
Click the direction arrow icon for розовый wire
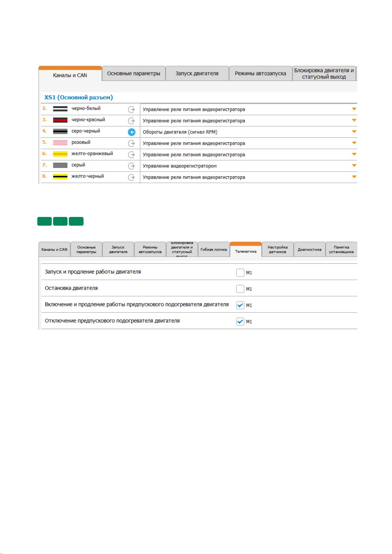[x=131, y=143]
